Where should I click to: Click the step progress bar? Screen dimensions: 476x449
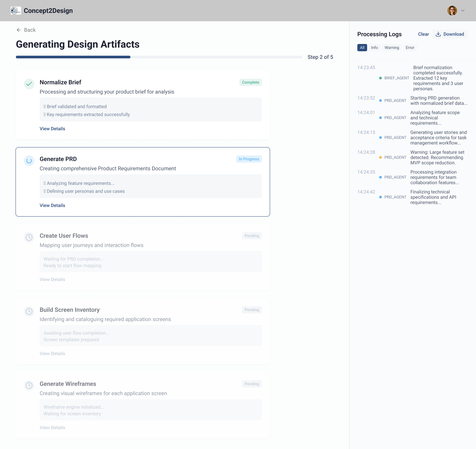pyautogui.click(x=159, y=57)
